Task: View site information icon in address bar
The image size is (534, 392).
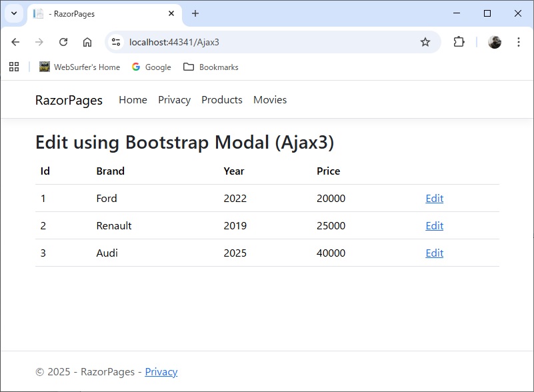Action: tap(116, 42)
